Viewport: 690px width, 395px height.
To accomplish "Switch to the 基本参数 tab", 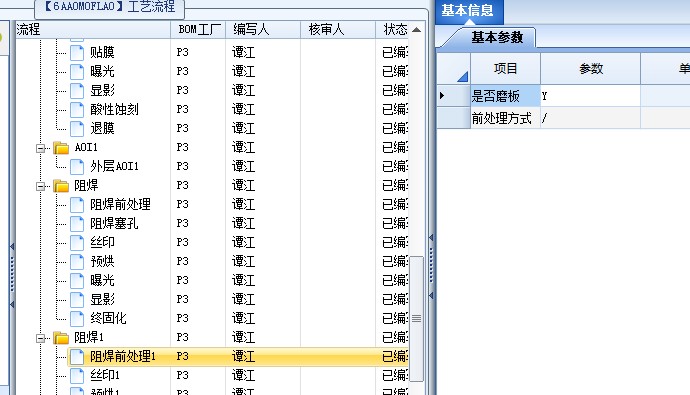I will click(497, 37).
